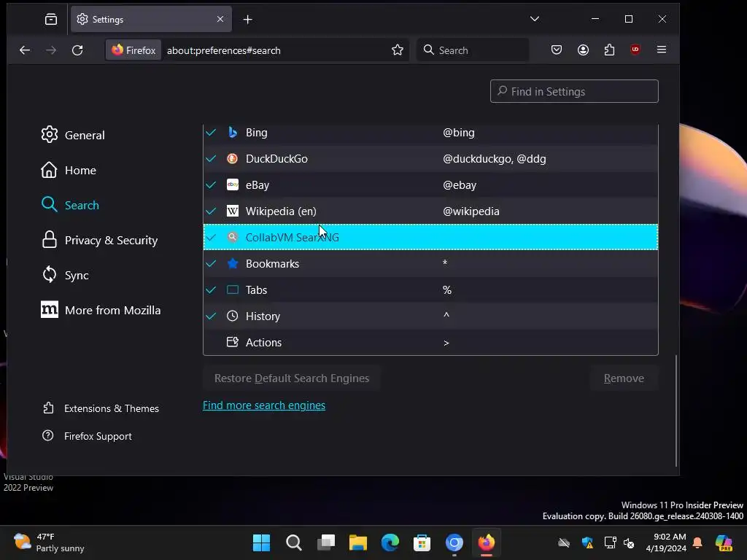The image size is (747, 560).
Task: Open Task View on the taskbar
Action: (x=326, y=542)
